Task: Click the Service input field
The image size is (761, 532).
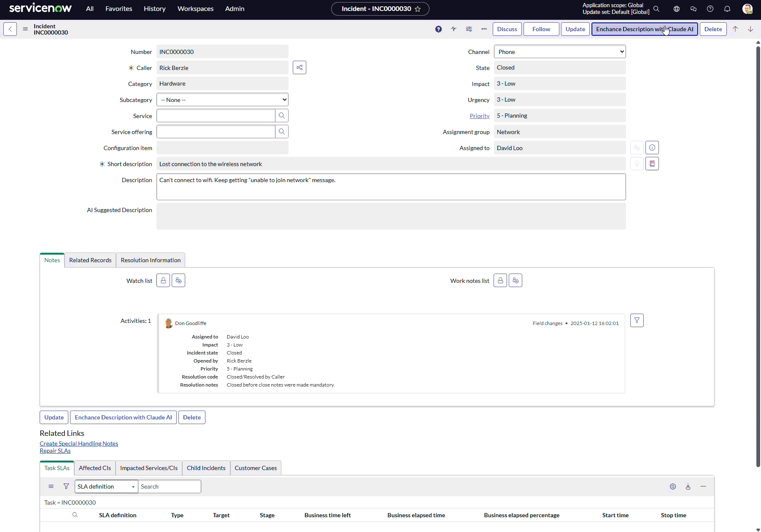Action: pos(216,116)
